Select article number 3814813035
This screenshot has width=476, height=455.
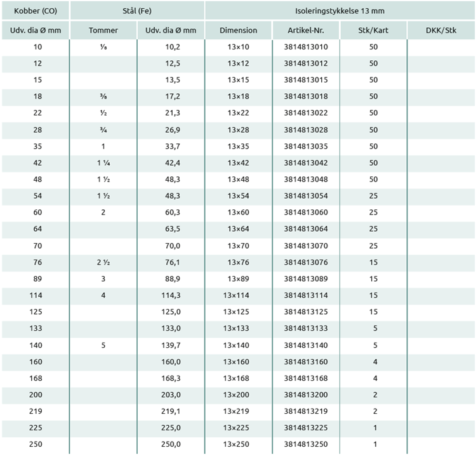(306, 147)
